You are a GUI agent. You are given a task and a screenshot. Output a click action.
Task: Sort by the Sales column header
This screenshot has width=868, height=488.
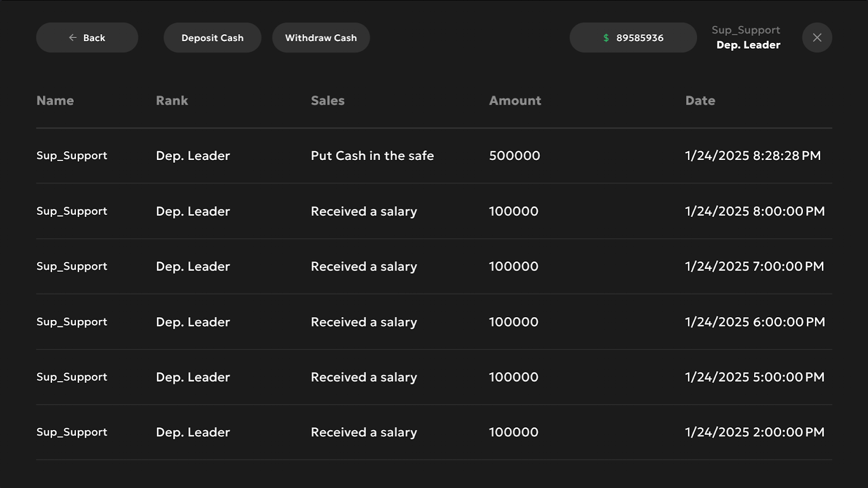328,100
